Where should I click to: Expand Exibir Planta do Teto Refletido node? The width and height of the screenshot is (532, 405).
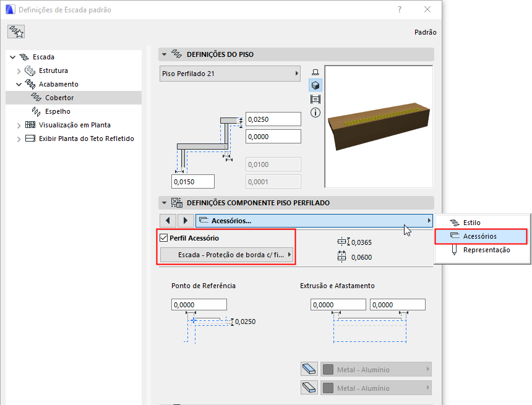pyautogui.click(x=19, y=139)
